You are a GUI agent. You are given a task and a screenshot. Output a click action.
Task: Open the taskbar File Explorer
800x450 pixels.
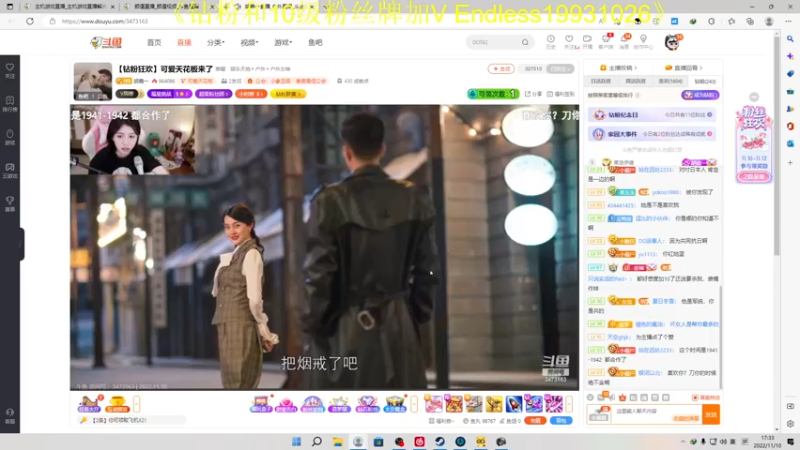coord(337,442)
